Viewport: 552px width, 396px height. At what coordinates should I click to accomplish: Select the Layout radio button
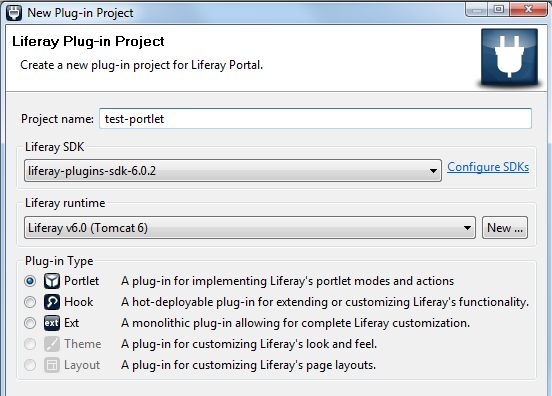coord(30,365)
